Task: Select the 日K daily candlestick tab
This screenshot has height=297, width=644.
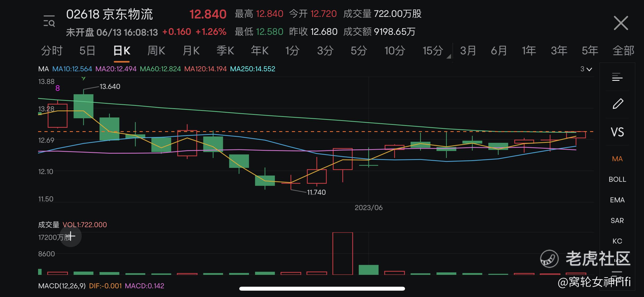Action: pos(122,50)
